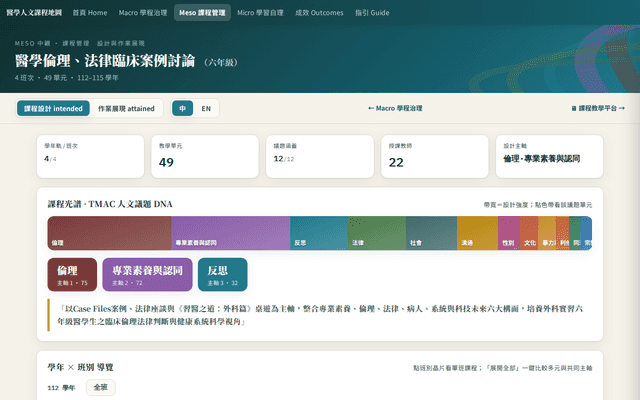Viewport: 640px width, 400px height.
Task: Click the 課程光譜 · TMAC 人文議題 DNA heading
Action: pos(110,204)
